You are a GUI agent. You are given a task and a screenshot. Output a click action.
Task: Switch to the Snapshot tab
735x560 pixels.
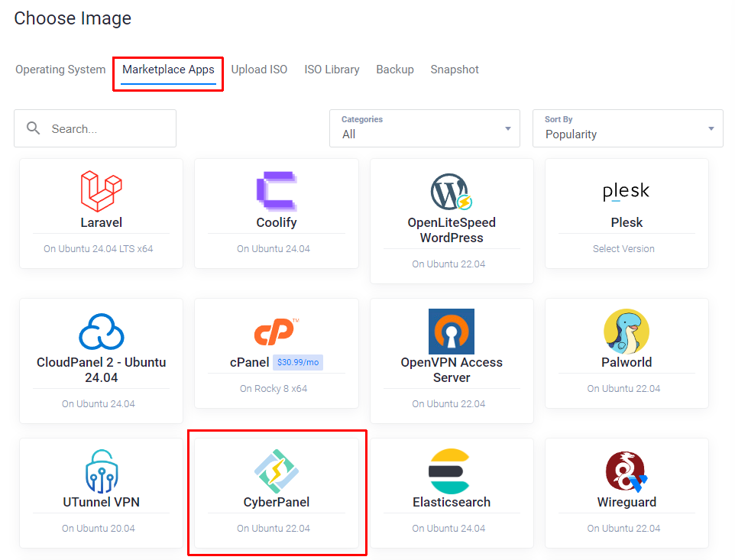click(x=455, y=70)
